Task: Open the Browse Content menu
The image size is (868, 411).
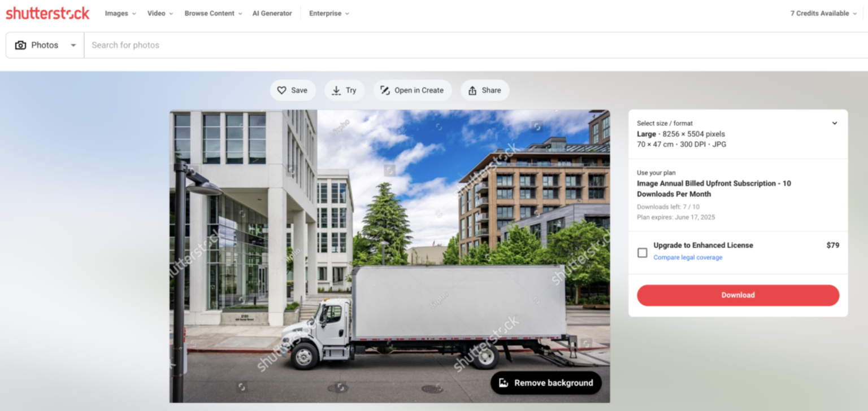Action: point(213,14)
